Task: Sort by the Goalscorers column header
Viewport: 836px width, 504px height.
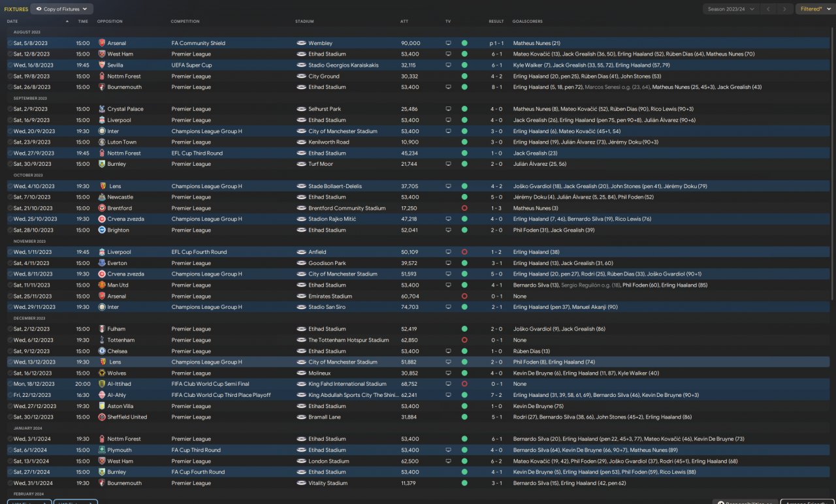Action: pyautogui.click(x=527, y=22)
